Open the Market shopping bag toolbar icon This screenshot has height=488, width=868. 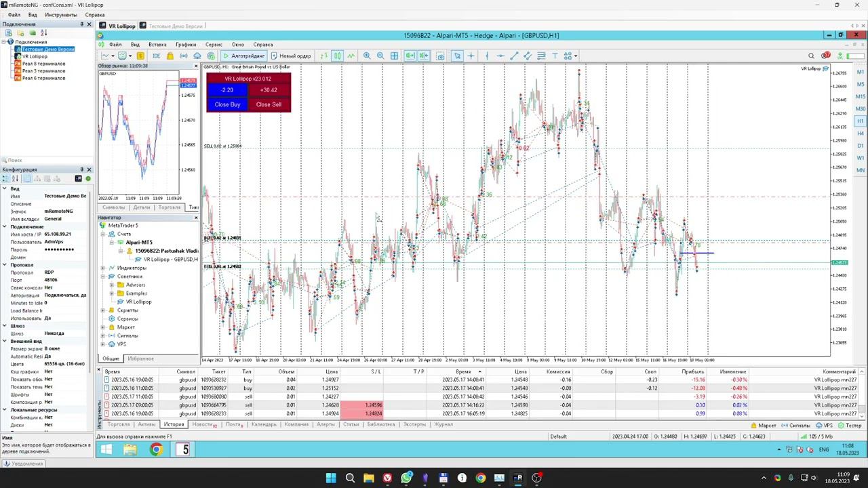coord(170,56)
